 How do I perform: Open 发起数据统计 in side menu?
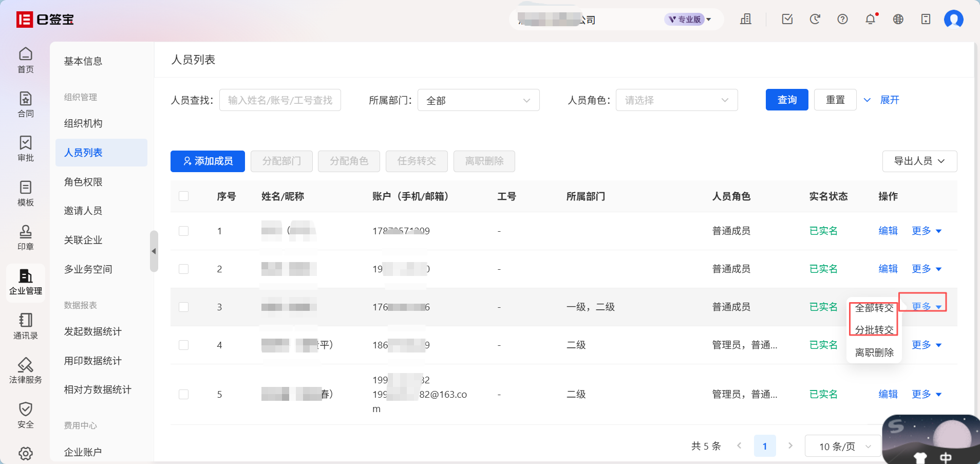point(93,331)
